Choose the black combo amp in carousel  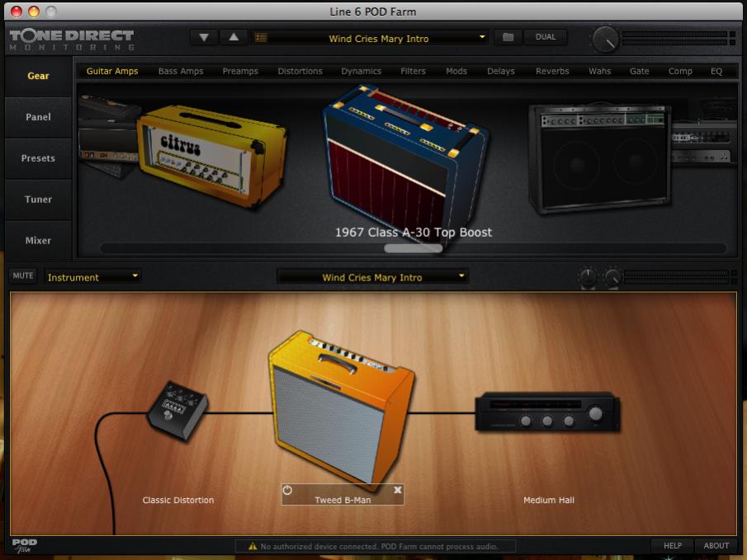point(600,158)
